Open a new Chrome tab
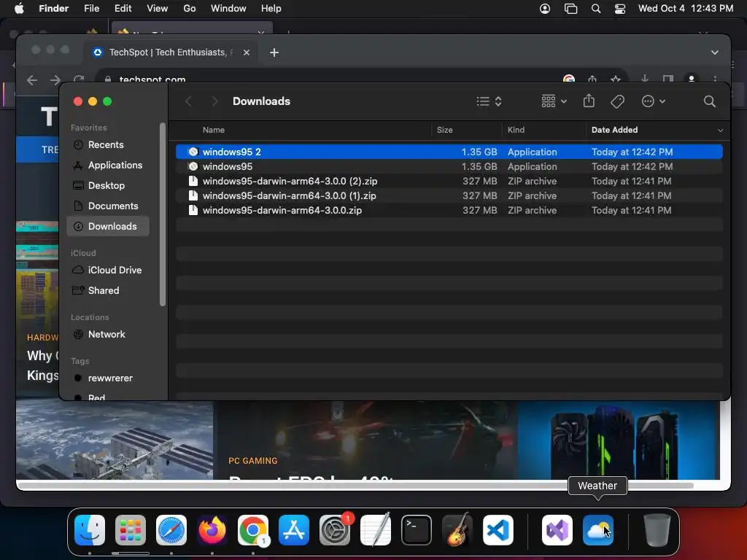Screen dimensions: 747x560 [274, 52]
